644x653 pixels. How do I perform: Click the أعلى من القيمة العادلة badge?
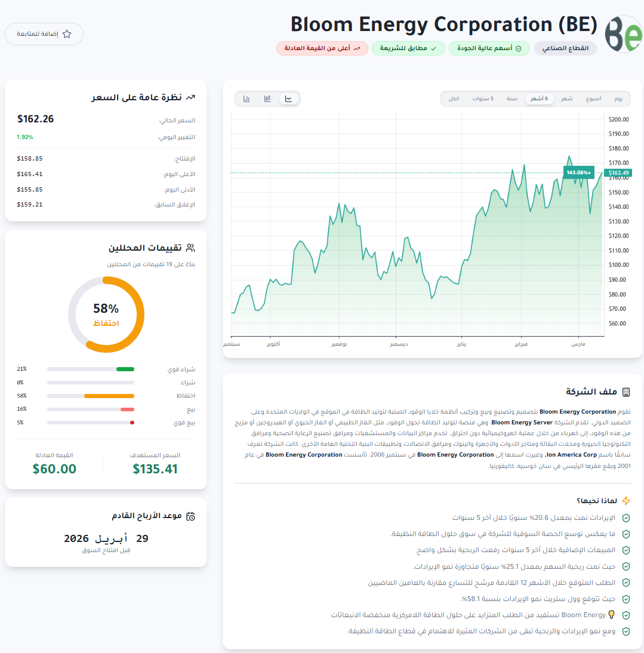click(x=322, y=48)
